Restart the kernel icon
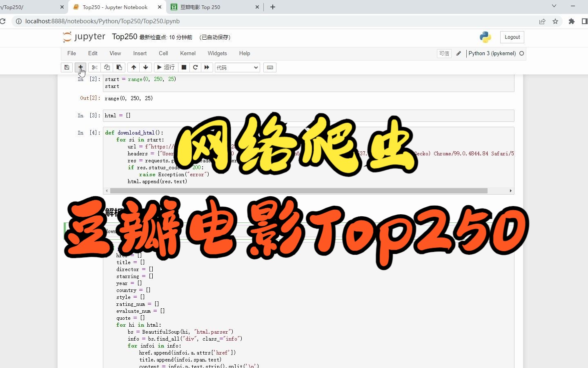 coord(195,67)
